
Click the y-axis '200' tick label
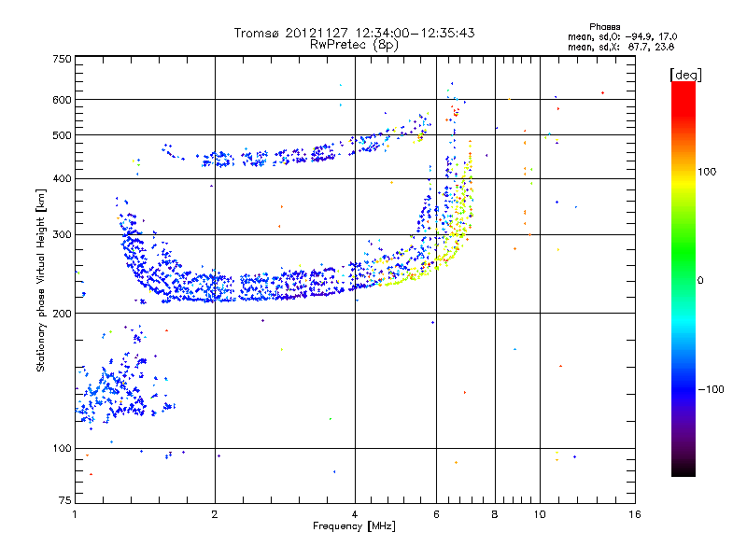click(62, 314)
